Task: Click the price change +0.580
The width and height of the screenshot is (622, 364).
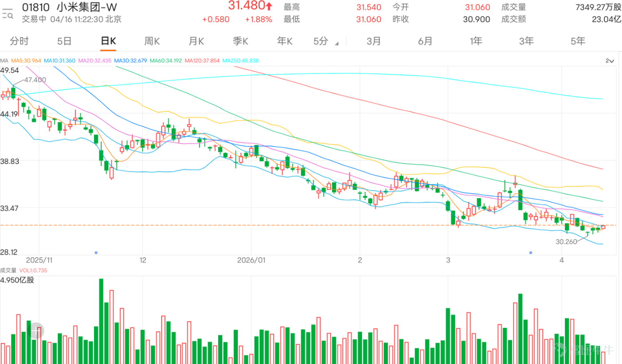Action: 216,19
